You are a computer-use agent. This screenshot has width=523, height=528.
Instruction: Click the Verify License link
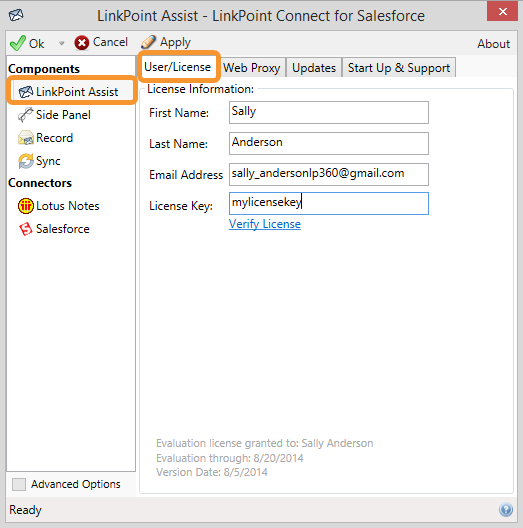(265, 224)
